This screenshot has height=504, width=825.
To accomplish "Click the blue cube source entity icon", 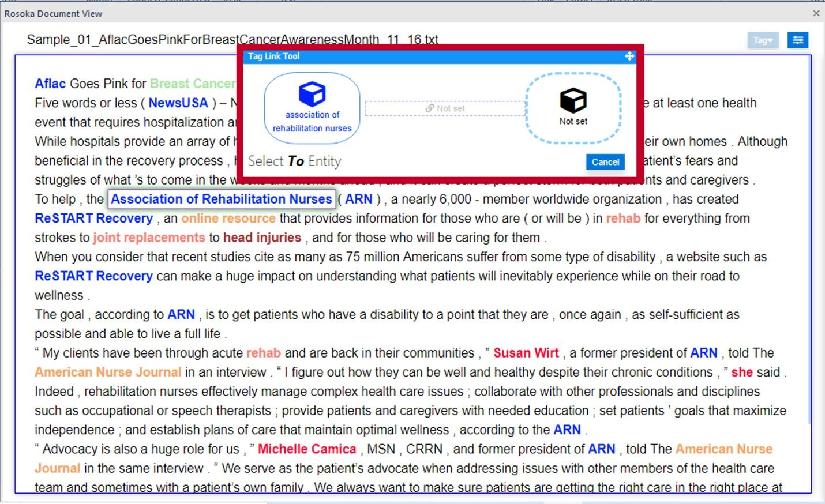I will [x=312, y=94].
